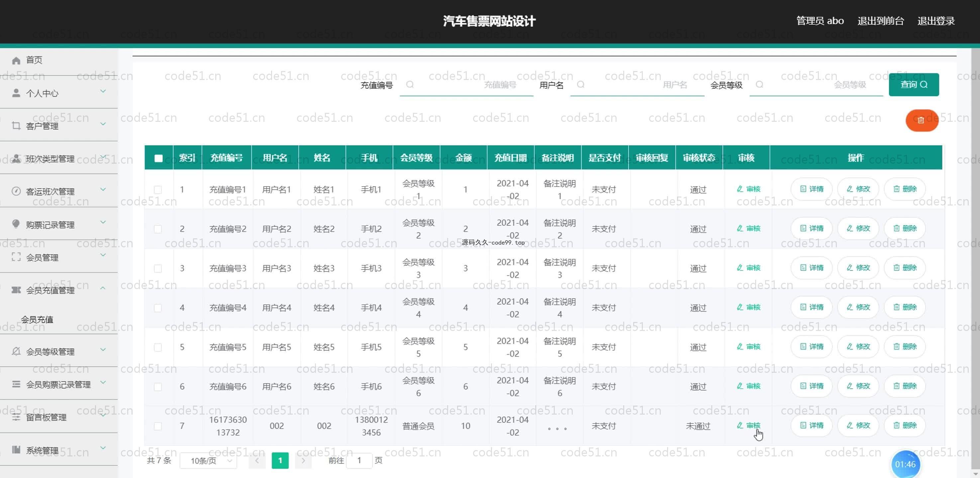Check the checkbox for row 7
The image size is (980, 478).
[158, 426]
